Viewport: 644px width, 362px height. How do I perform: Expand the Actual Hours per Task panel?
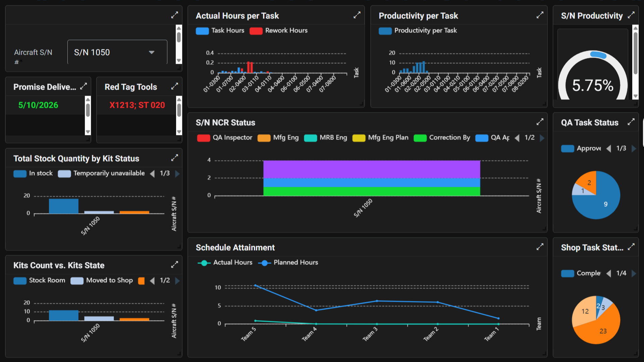click(357, 15)
